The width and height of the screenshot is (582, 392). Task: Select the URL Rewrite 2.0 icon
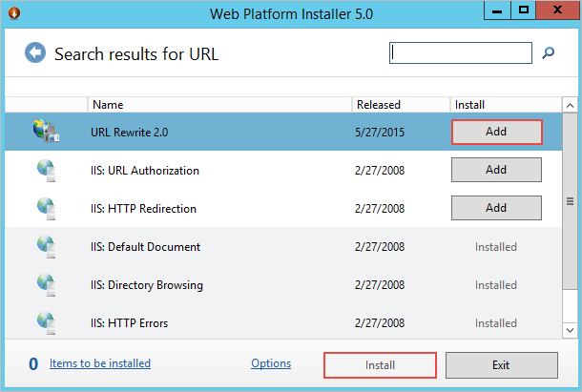45,132
